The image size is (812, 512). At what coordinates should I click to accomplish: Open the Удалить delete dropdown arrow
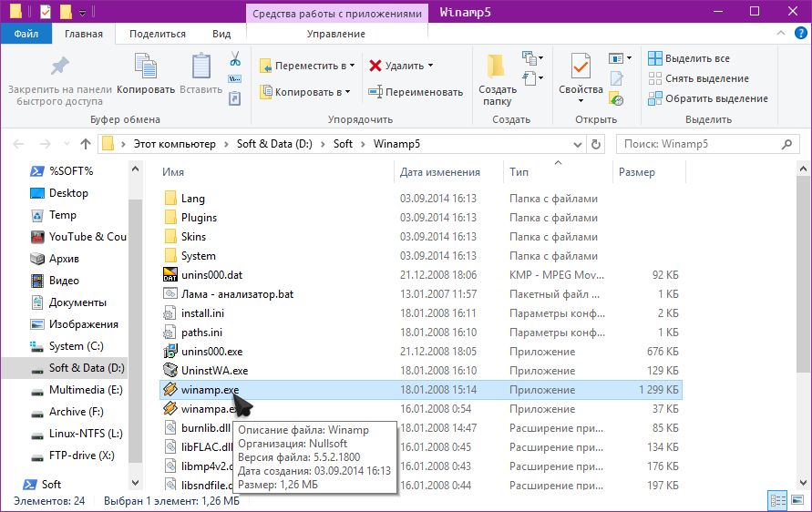430,66
